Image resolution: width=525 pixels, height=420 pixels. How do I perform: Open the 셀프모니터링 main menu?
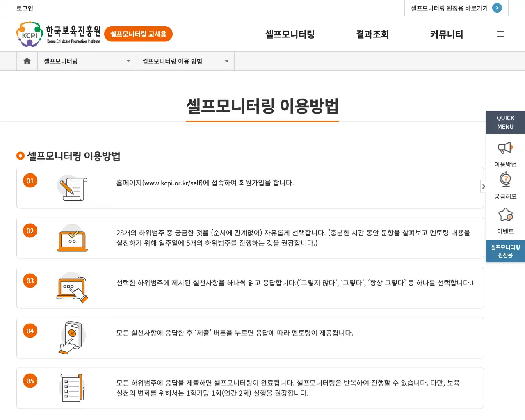[x=290, y=34]
